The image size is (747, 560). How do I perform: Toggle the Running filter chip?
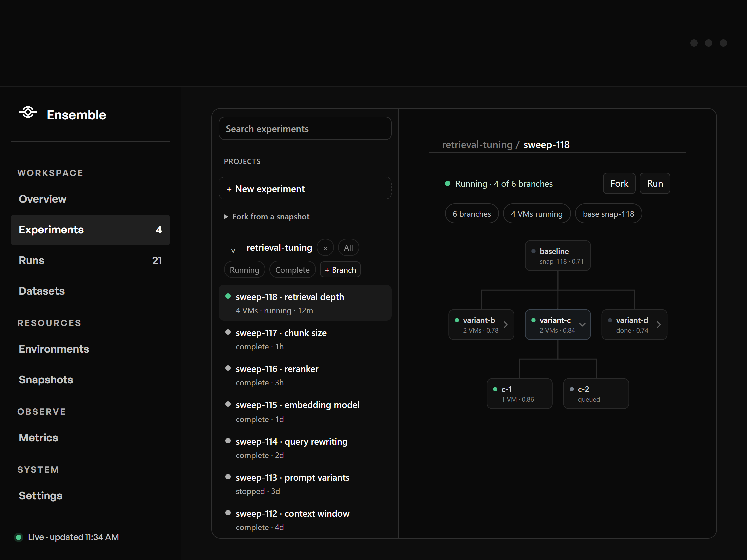coord(244,270)
